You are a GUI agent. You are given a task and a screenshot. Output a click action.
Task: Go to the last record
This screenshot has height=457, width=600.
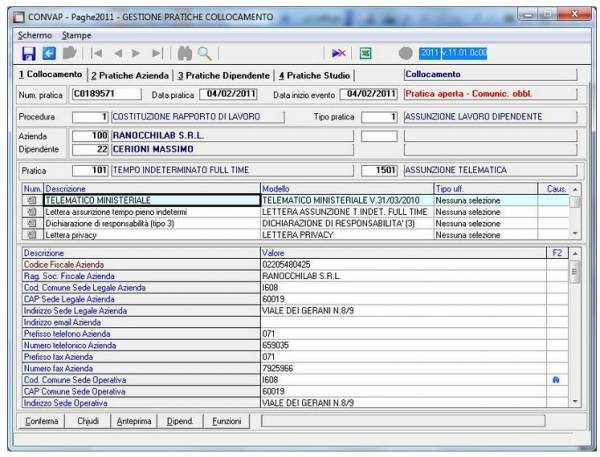(158, 53)
